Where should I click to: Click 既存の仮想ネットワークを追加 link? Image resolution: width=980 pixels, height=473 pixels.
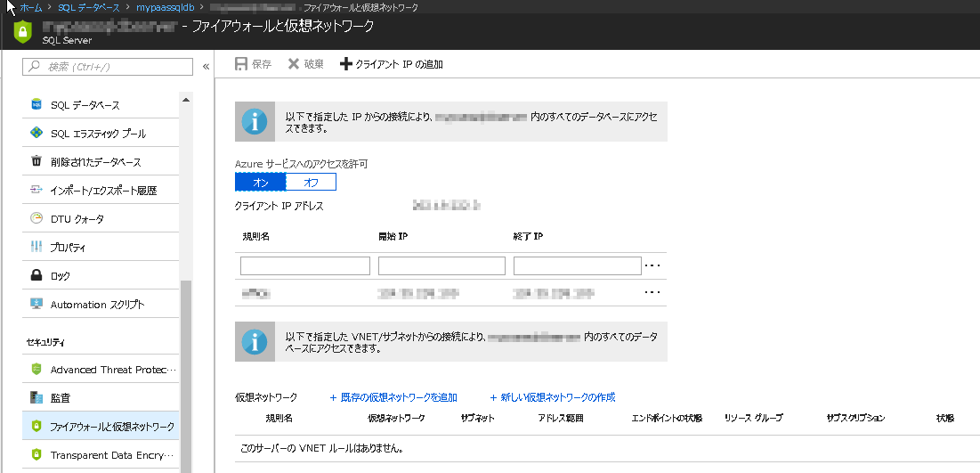393,397
